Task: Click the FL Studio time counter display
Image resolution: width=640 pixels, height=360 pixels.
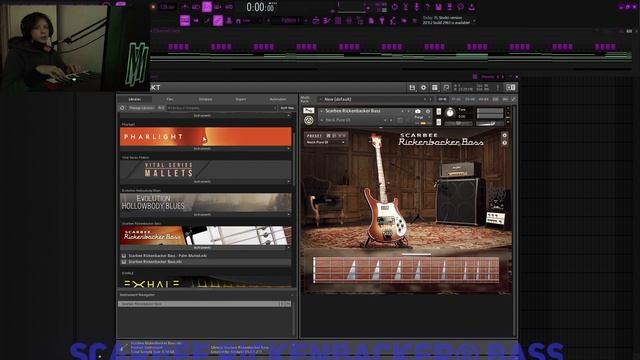Action: coord(261,7)
